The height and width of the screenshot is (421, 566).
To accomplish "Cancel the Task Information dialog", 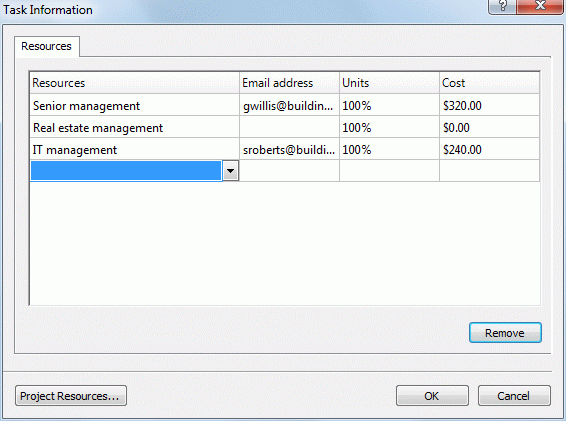I will (514, 396).
